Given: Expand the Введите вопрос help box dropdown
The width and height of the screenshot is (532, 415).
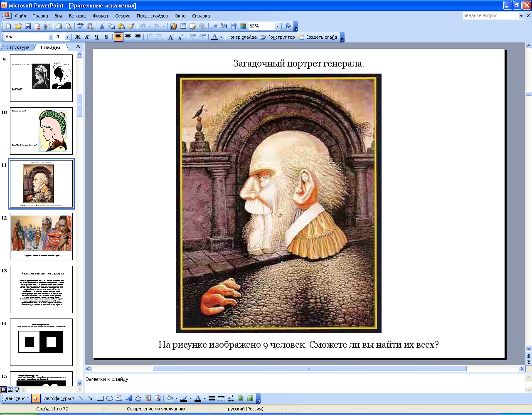Looking at the screenshot, I should [521, 16].
